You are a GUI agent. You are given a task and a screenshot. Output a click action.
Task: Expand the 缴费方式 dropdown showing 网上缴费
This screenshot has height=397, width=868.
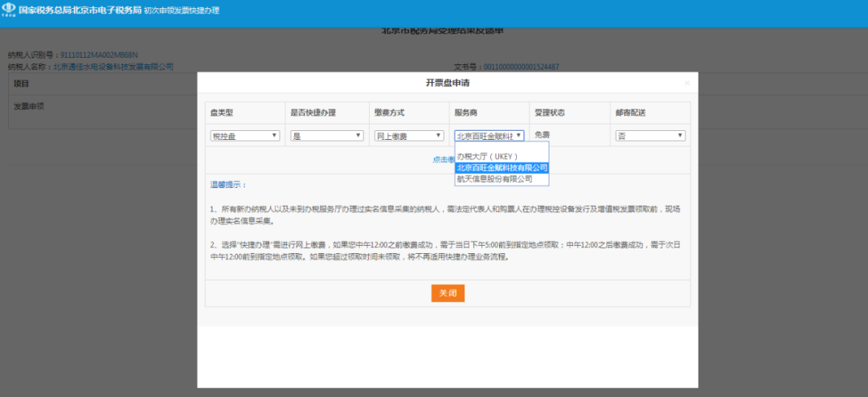coord(409,137)
